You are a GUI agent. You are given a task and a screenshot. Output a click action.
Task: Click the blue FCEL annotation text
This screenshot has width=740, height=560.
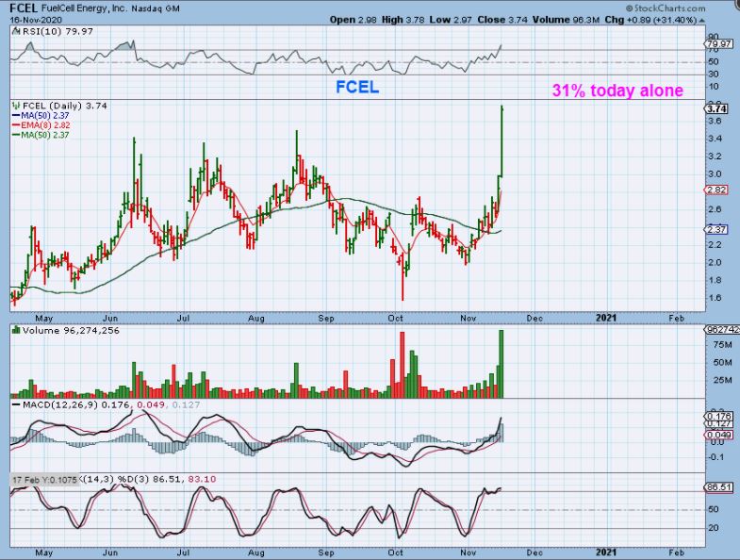click(x=357, y=87)
